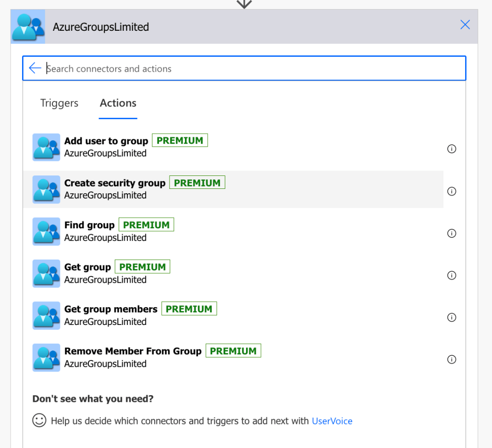
Task: Switch to the Triggers tab
Action: point(59,103)
